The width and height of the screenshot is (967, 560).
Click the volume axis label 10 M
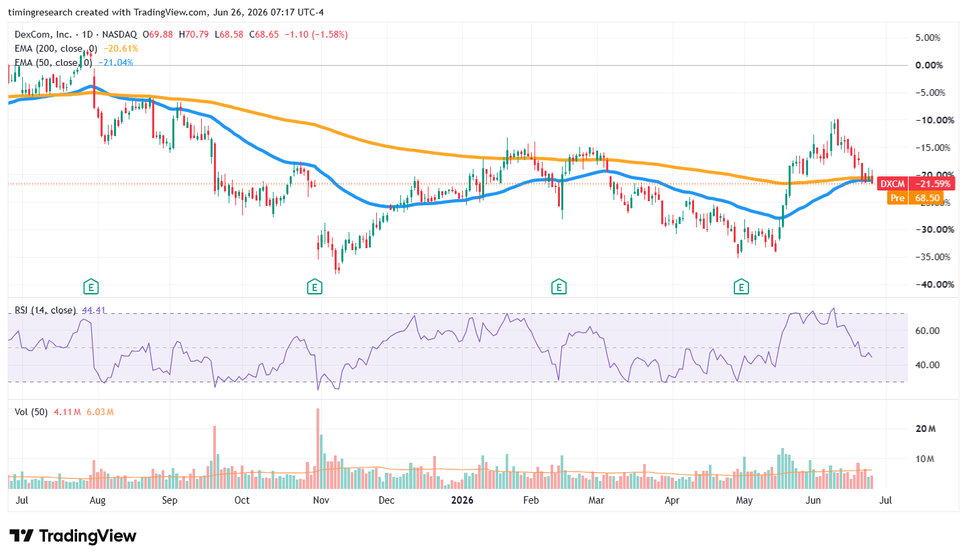click(926, 459)
